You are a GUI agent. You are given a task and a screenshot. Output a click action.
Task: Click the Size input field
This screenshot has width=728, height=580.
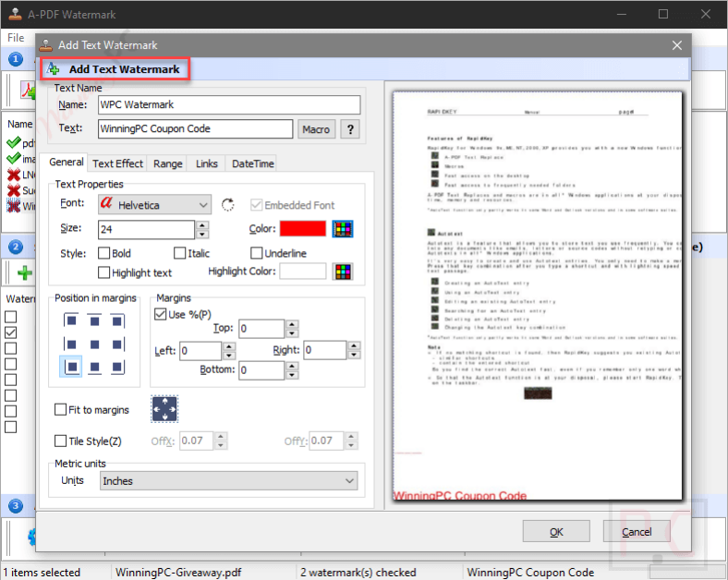[x=146, y=229]
